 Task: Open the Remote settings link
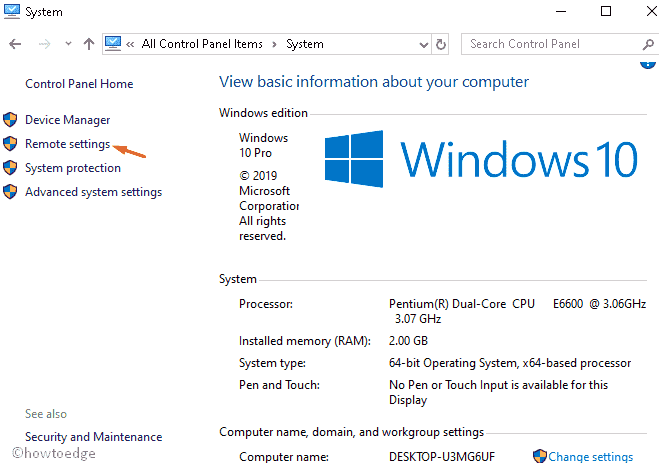pos(67,144)
